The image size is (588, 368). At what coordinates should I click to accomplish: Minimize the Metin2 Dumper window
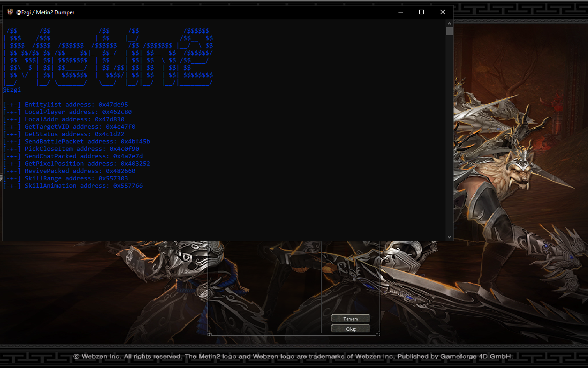[x=400, y=12]
